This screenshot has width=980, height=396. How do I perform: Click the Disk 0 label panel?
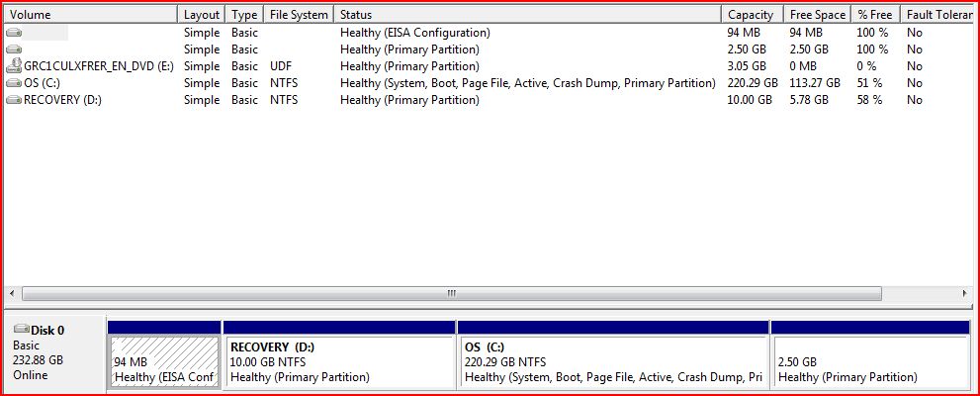point(55,353)
